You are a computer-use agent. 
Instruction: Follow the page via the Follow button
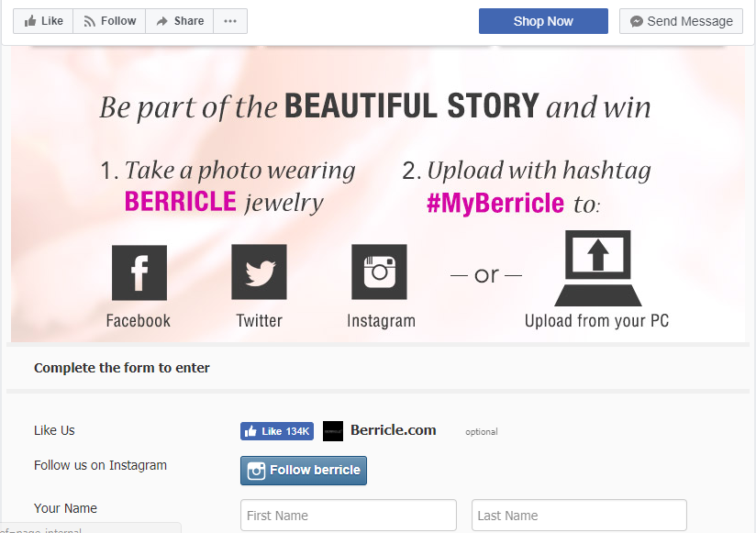(109, 21)
